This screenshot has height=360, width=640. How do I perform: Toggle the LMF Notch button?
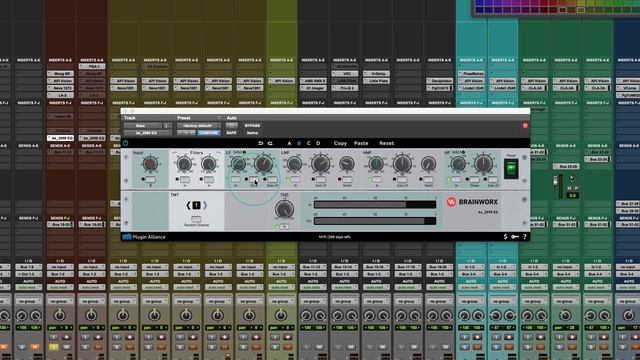[347, 180]
